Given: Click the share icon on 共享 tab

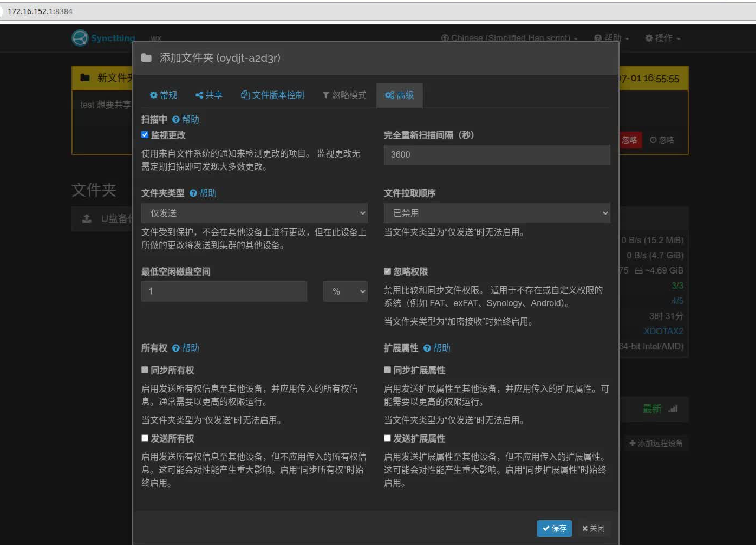Looking at the screenshot, I should point(199,95).
